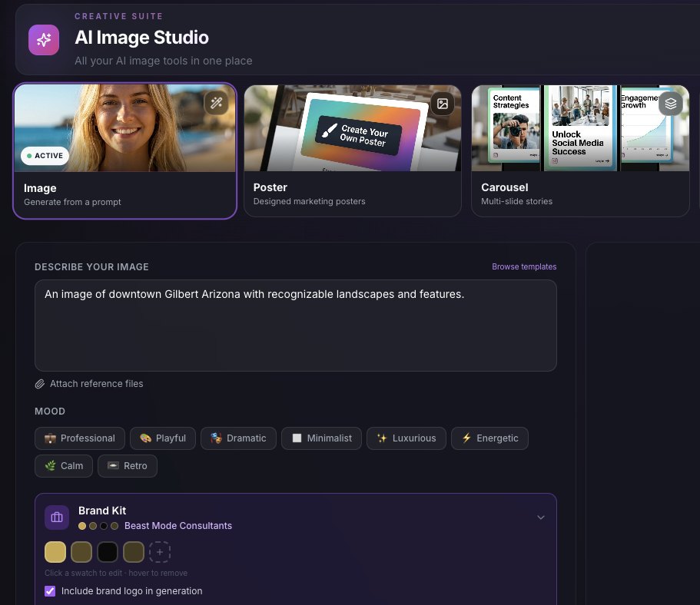Click 'Designed marketing posters' subtitle
700x605 pixels.
(310, 201)
